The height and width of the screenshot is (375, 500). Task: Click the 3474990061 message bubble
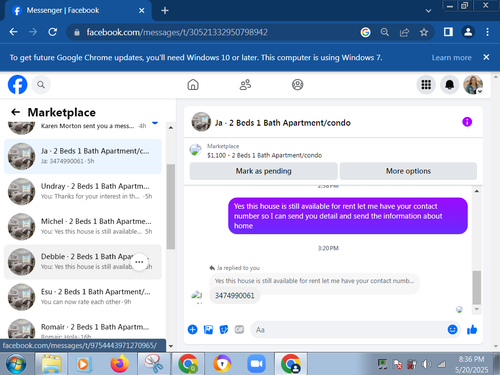[235, 296]
